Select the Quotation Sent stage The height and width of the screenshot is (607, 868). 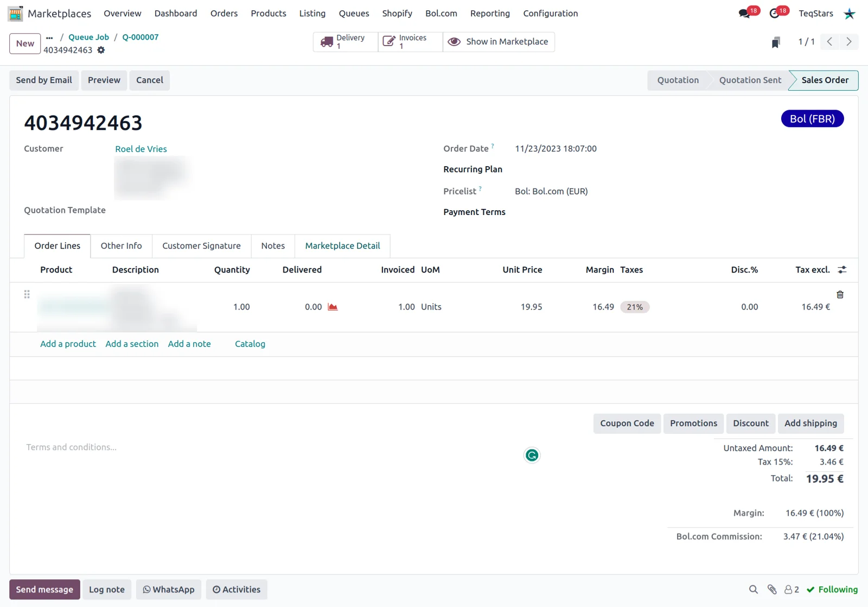[750, 80]
